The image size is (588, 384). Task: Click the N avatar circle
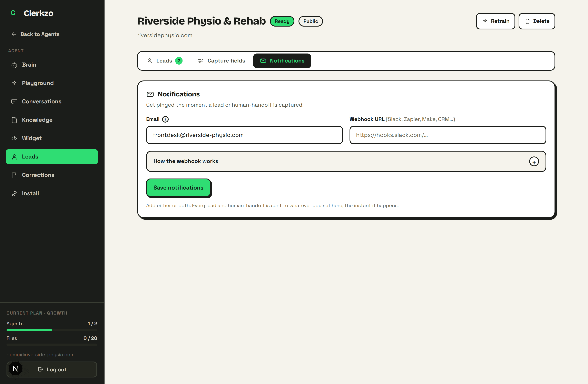(x=15, y=369)
